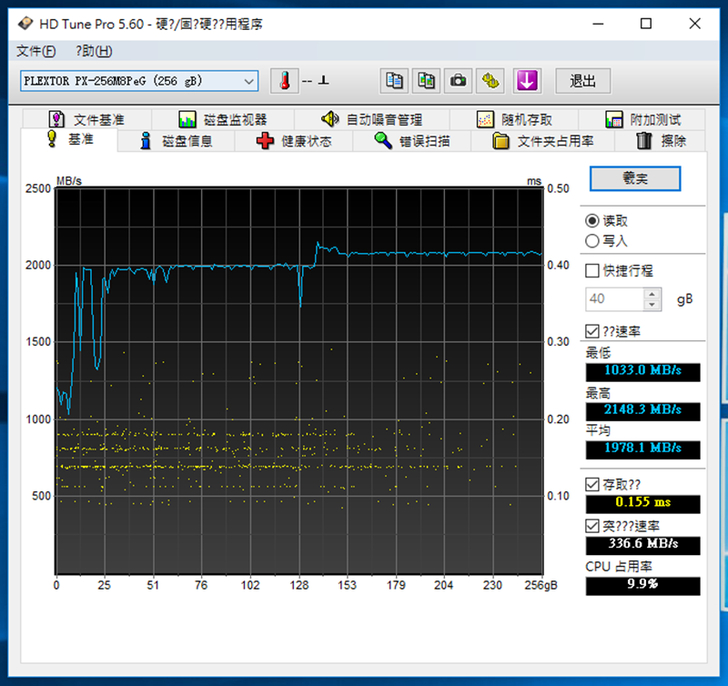Select the 写入 radio button

click(593, 241)
